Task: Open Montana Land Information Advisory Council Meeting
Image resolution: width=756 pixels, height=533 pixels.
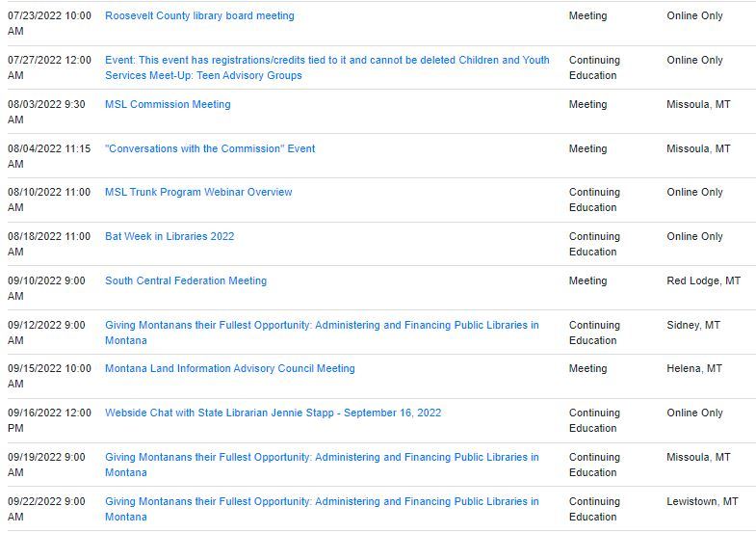Action: (229, 369)
